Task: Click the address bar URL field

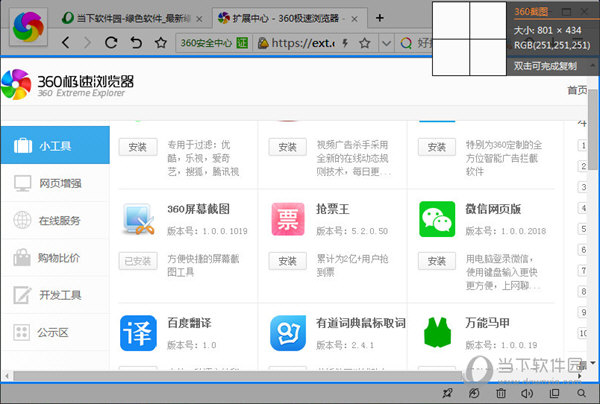Action: coord(302,43)
